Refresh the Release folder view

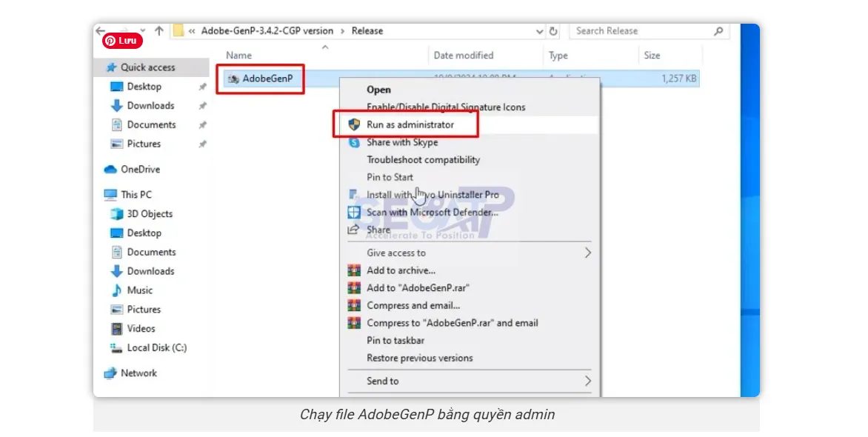click(553, 31)
